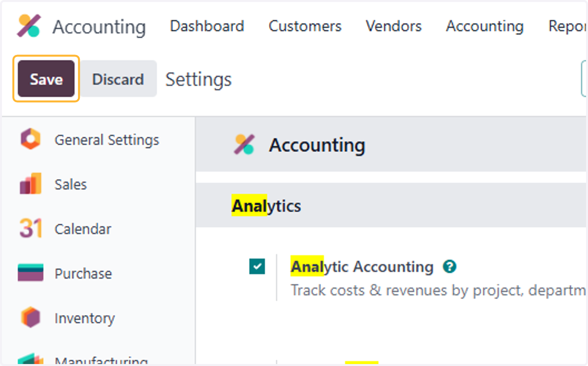Open the Reporting menu

point(567,26)
